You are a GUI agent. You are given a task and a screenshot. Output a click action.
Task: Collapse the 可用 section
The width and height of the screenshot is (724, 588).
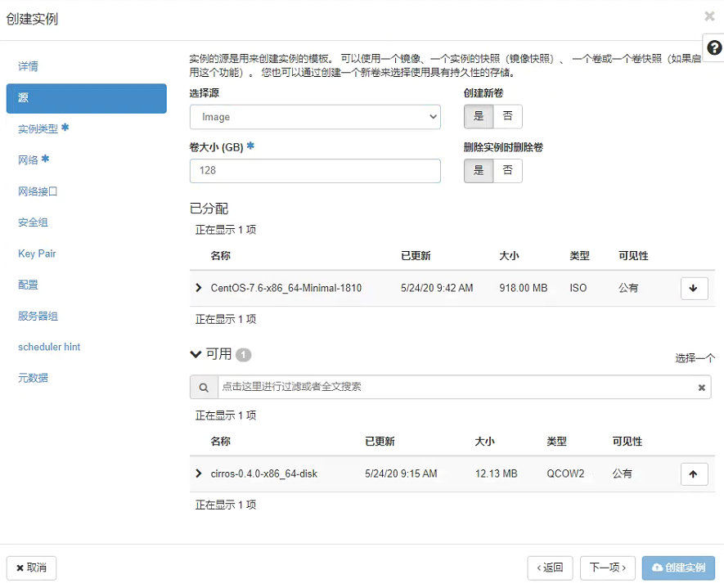coord(196,354)
